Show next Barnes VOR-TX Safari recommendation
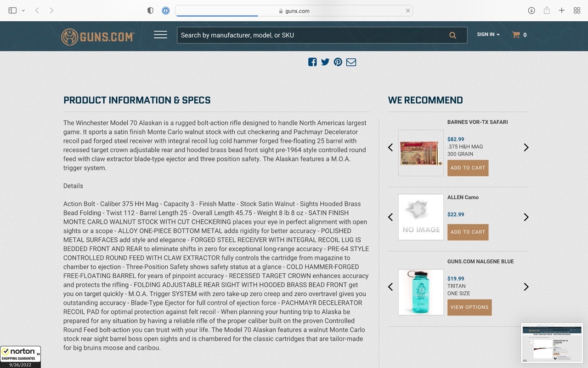Image resolution: width=588 pixels, height=368 pixels. pos(526,147)
